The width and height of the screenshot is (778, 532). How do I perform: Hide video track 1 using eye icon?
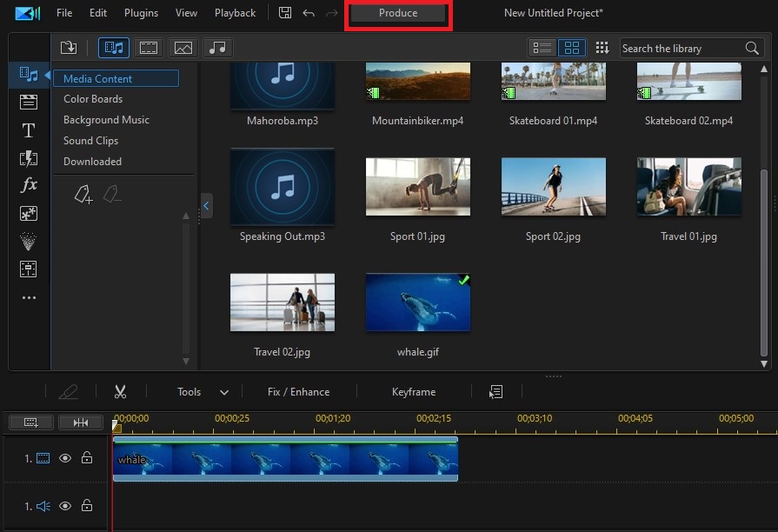[x=65, y=458]
